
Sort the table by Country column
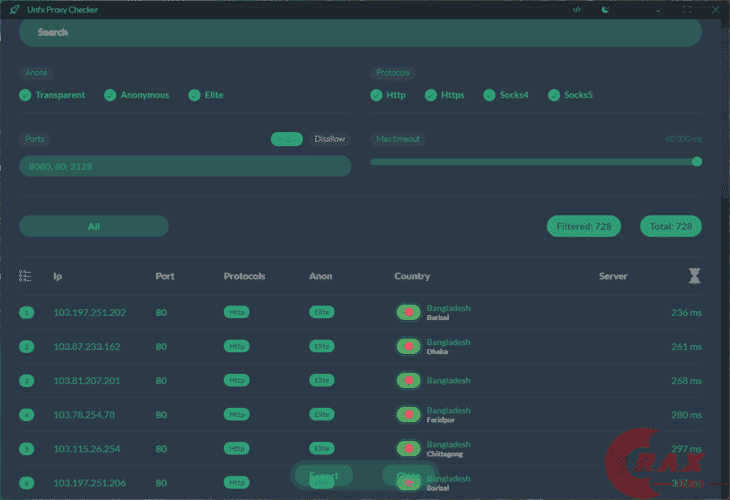point(412,276)
